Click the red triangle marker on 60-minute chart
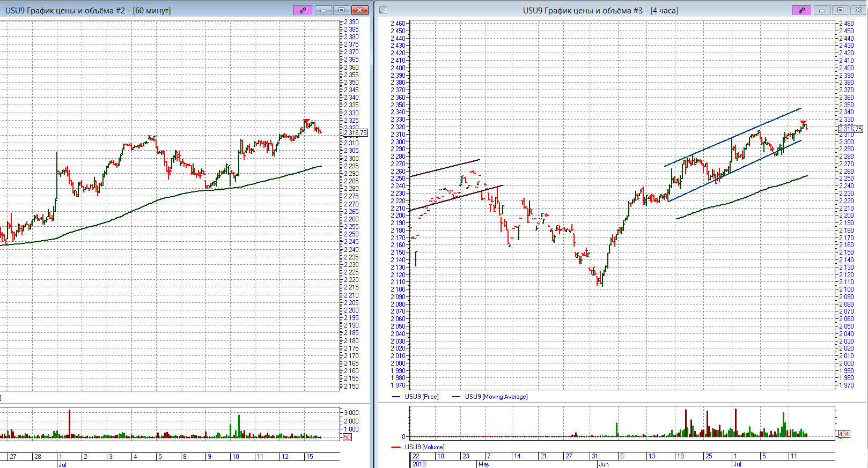The image size is (868, 468). click(306, 121)
